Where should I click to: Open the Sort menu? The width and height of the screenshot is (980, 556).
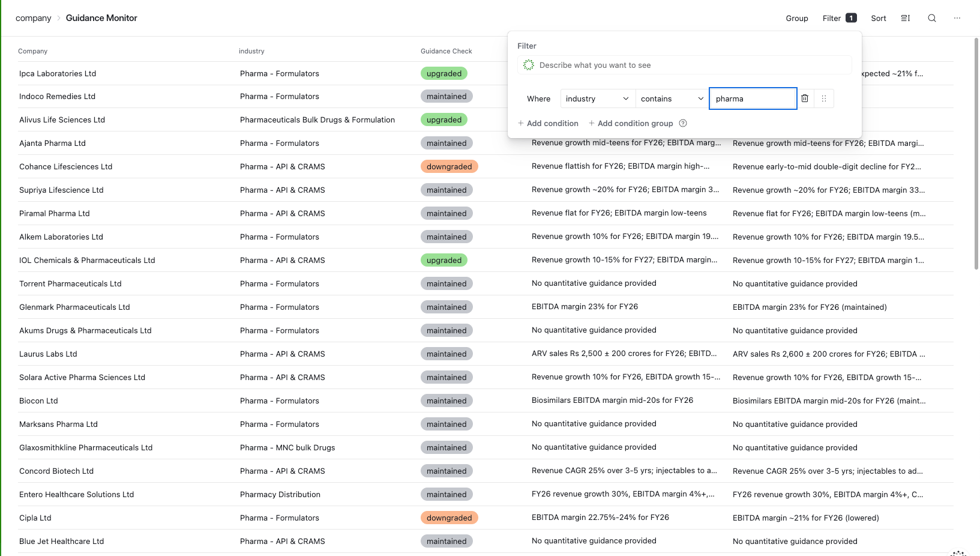(x=879, y=18)
